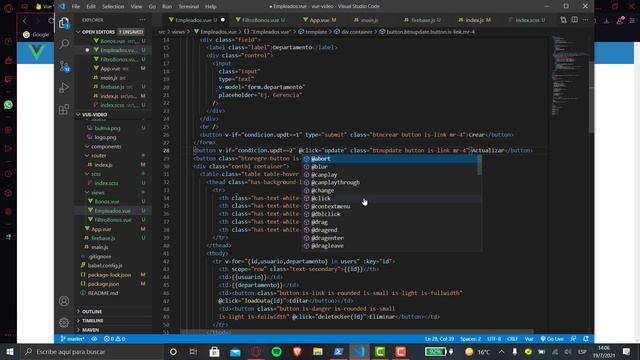Open the File menu
Image resolution: width=640 pixels, height=360 pixels.
point(76,6)
